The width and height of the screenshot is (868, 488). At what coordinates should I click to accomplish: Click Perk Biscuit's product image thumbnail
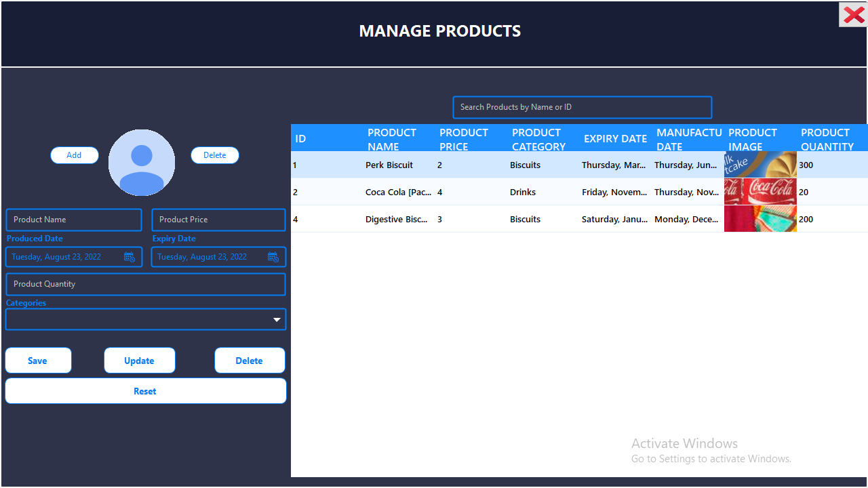click(x=760, y=165)
